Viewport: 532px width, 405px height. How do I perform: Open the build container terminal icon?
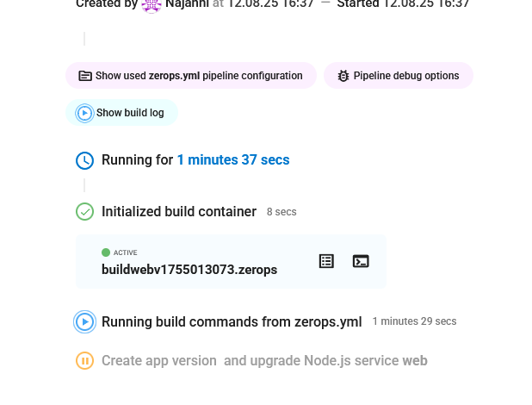tap(361, 261)
